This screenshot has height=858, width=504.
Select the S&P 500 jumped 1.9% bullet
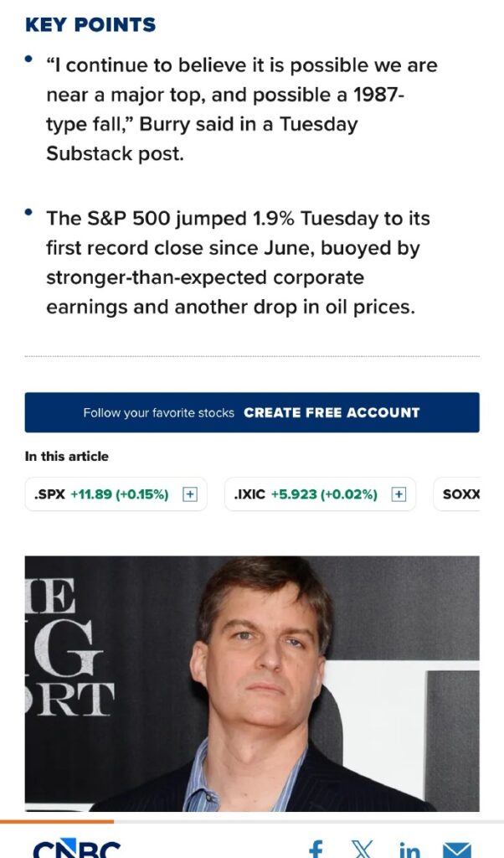238,262
